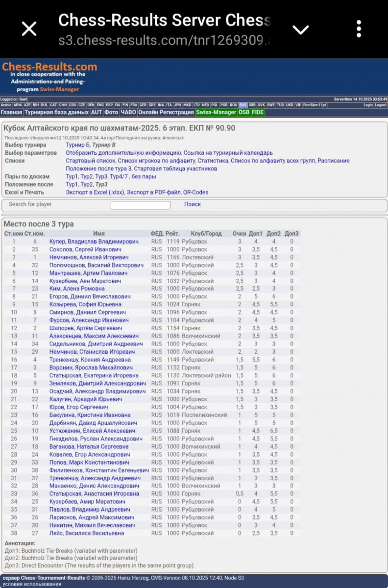388x588 pixels.
Task: Expand the page title chevron
Action: 300,29
